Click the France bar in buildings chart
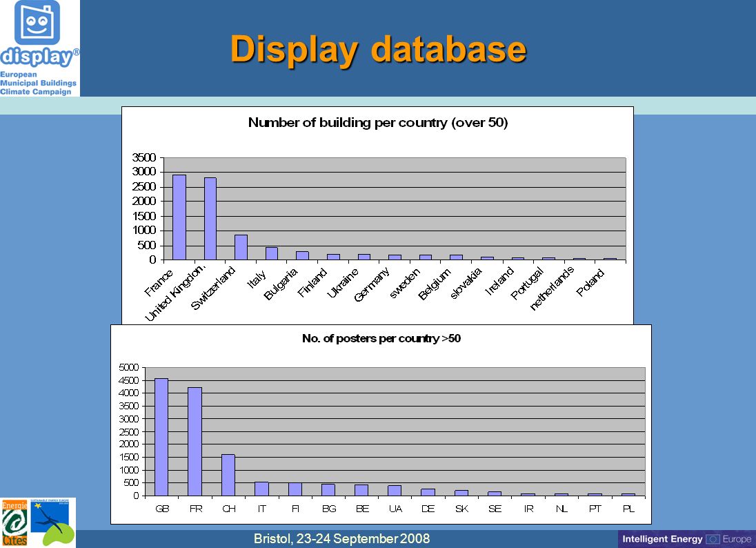 tap(179, 217)
